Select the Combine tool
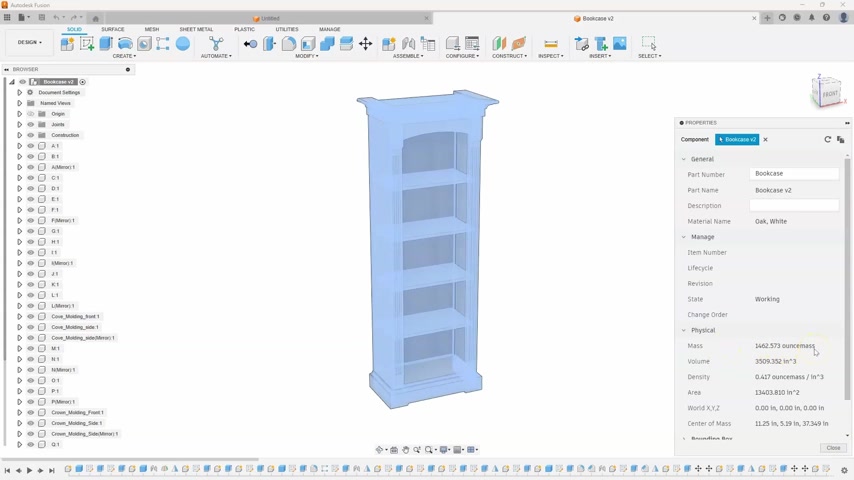854x480 pixels. 327,44
